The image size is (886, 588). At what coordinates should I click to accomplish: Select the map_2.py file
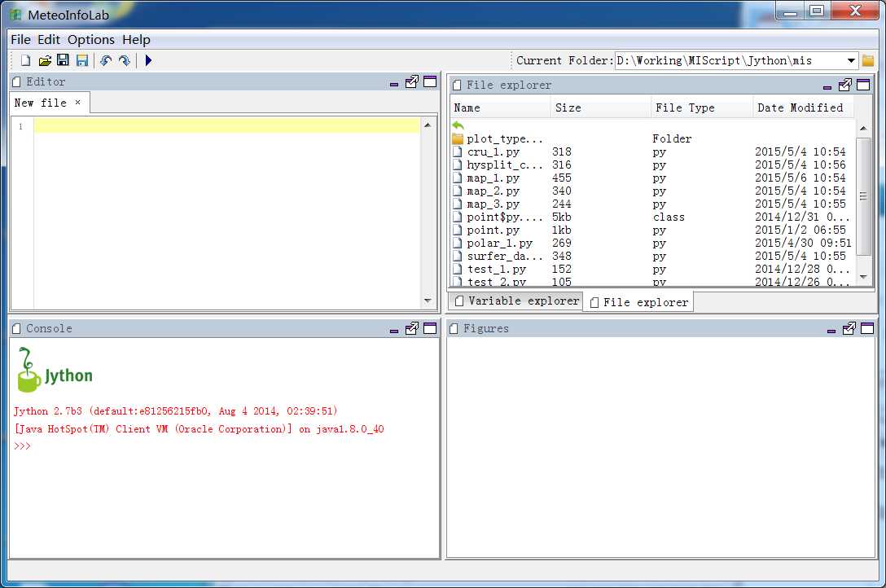click(x=652, y=191)
